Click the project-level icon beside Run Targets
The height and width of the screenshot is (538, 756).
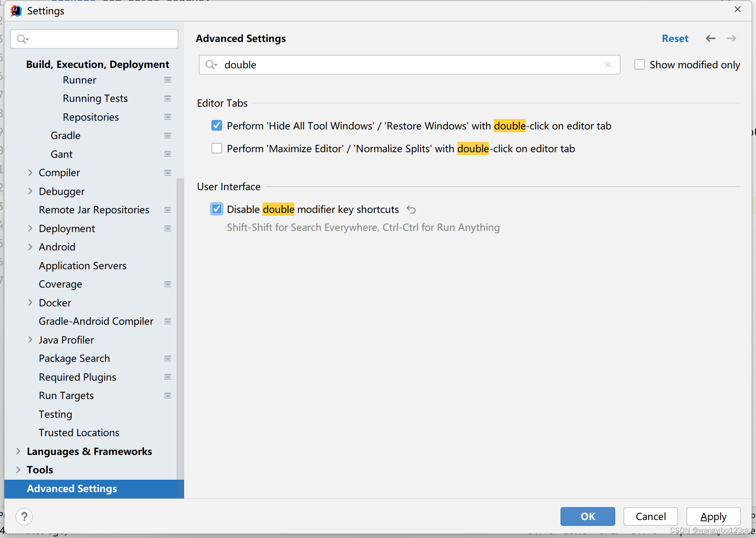(x=168, y=395)
